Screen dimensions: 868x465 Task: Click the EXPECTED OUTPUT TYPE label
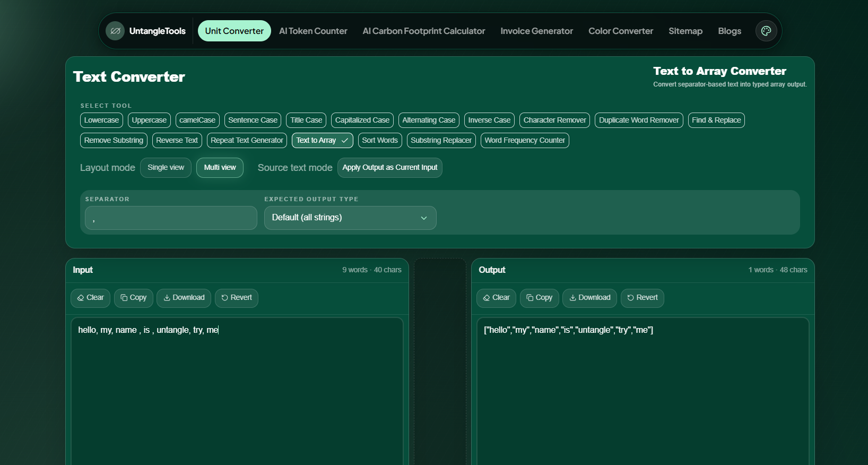click(x=311, y=199)
